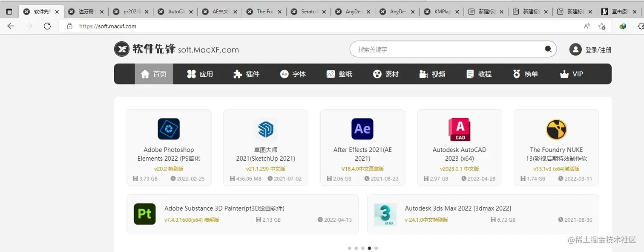
Task: Select the last carousel pagination dot
Action: pyautogui.click(x=376, y=248)
